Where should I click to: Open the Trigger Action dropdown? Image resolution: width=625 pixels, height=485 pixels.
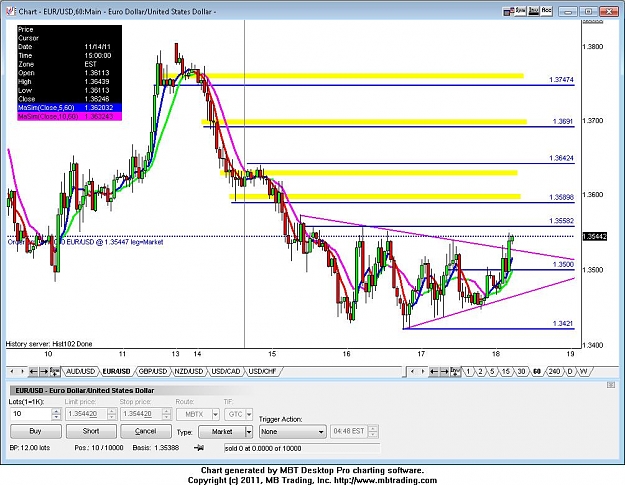(292, 432)
